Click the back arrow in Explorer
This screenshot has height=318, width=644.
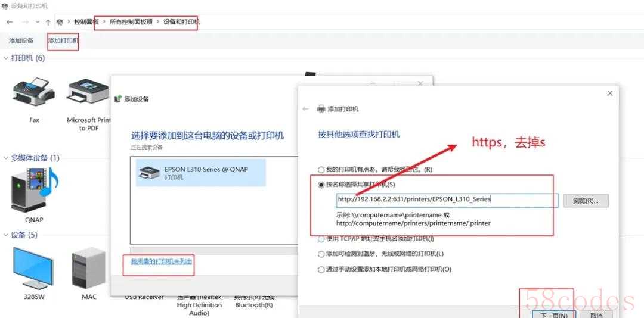tap(10, 22)
